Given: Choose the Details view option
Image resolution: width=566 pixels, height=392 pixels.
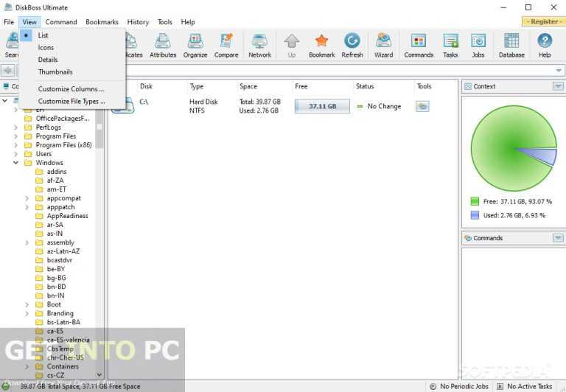Looking at the screenshot, I should pos(48,60).
